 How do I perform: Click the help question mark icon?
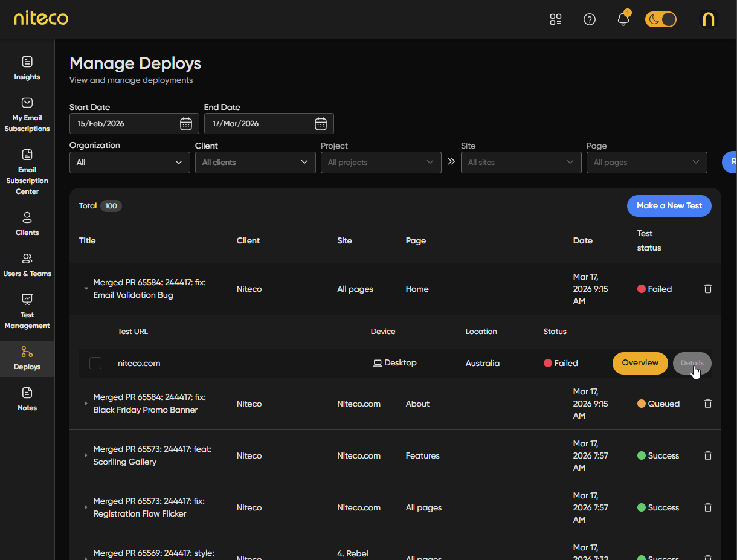tap(590, 19)
